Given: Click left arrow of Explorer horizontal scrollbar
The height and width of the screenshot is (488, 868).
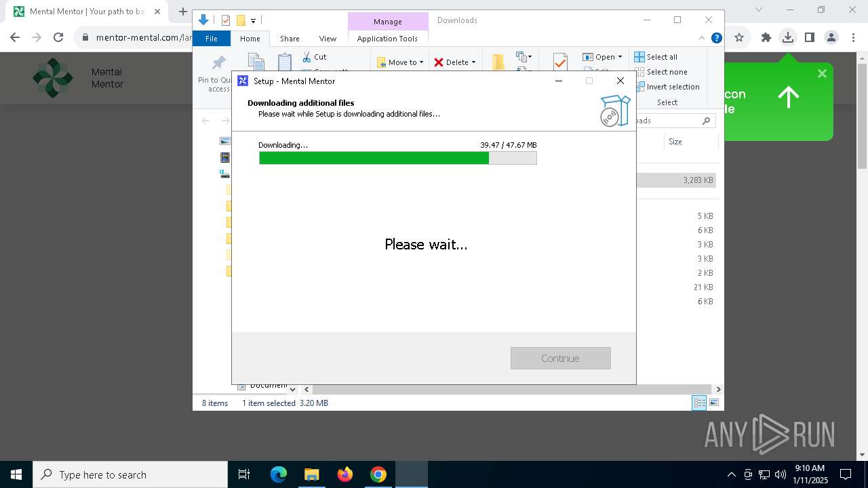Looking at the screenshot, I should (307, 389).
